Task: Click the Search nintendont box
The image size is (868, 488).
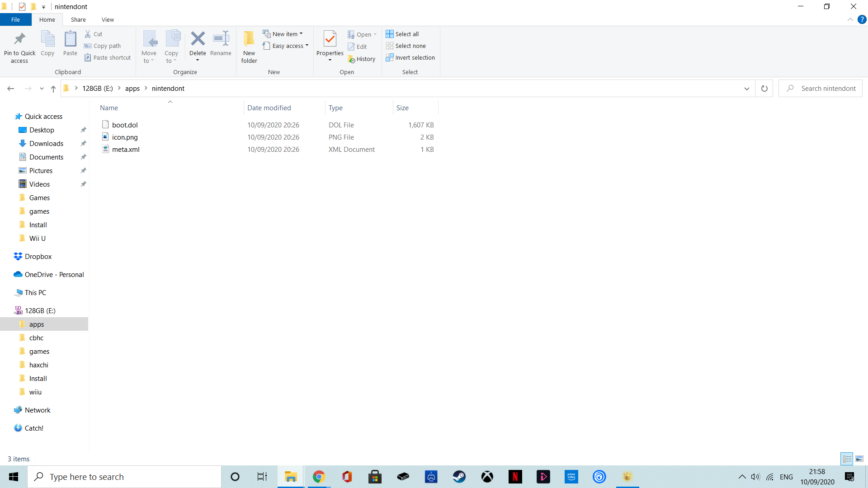Action: (821, 89)
